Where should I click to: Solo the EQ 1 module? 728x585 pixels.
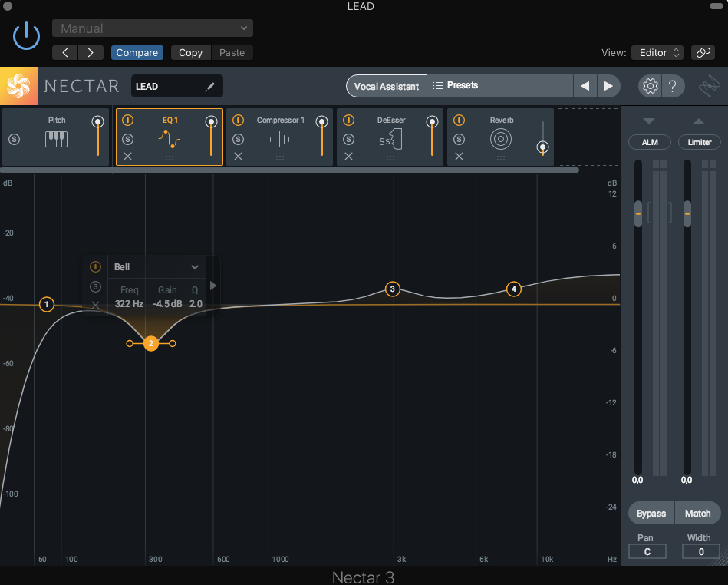pos(127,139)
